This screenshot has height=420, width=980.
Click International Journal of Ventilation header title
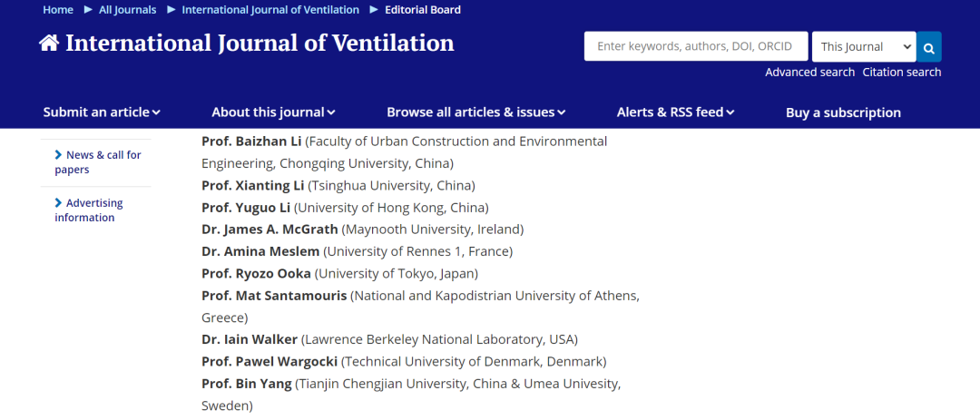point(260,44)
